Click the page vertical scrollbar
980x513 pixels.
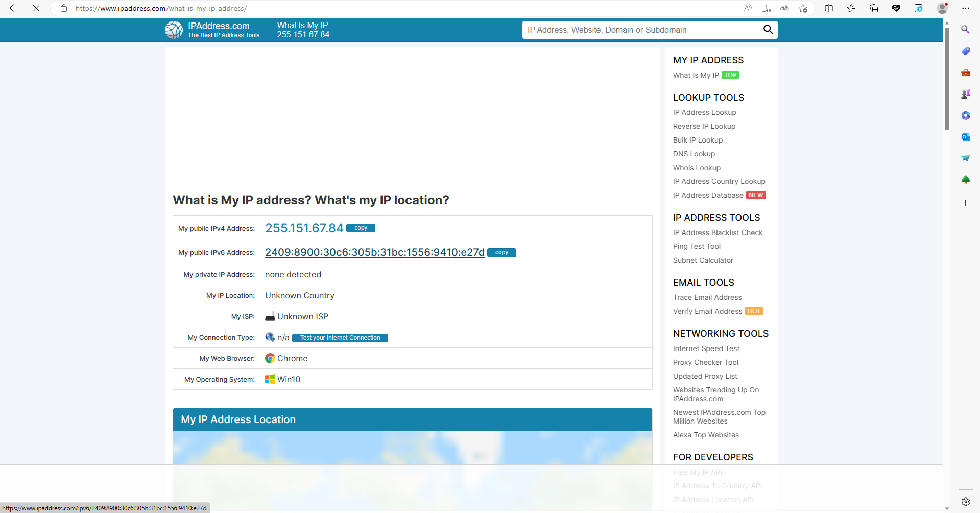click(x=947, y=79)
